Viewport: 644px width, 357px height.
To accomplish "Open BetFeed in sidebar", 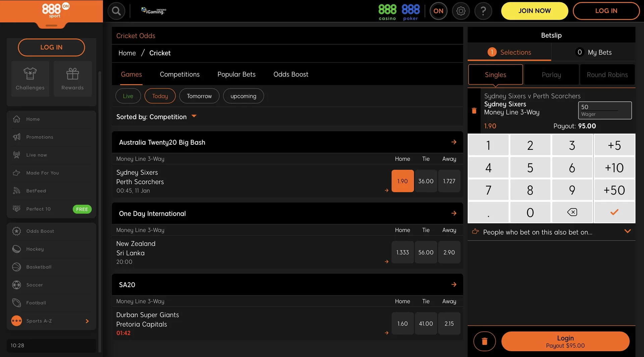I will [51, 191].
